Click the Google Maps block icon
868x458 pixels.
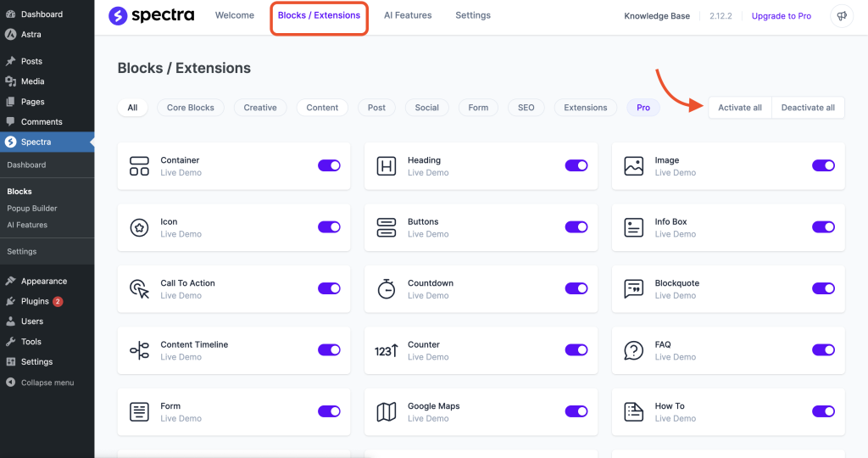pyautogui.click(x=386, y=412)
